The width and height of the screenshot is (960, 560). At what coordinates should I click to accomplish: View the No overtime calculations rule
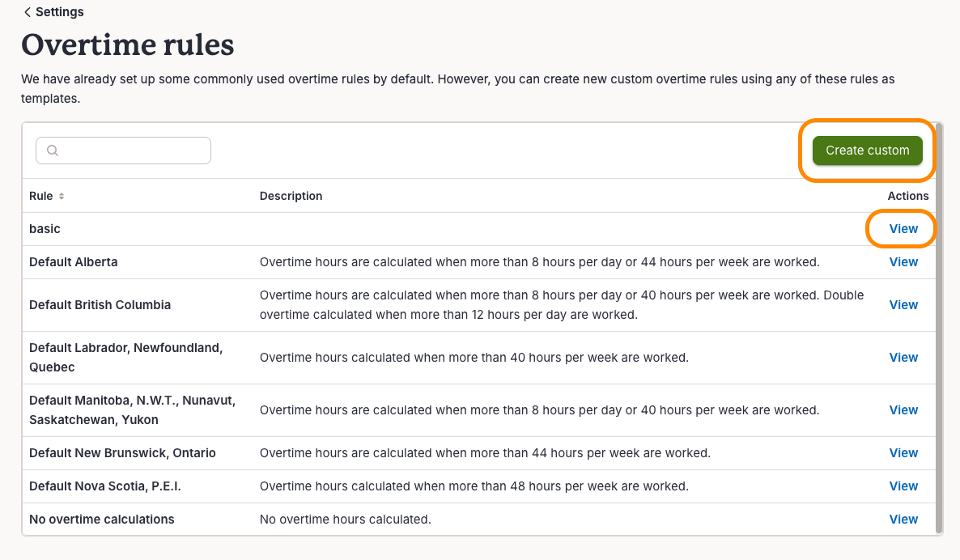(903, 519)
